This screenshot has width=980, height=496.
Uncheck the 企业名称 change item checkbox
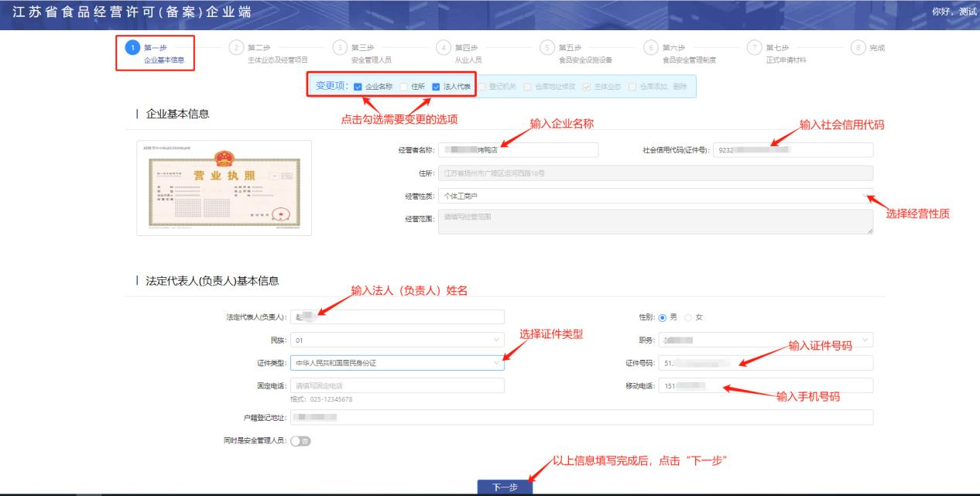click(358, 86)
